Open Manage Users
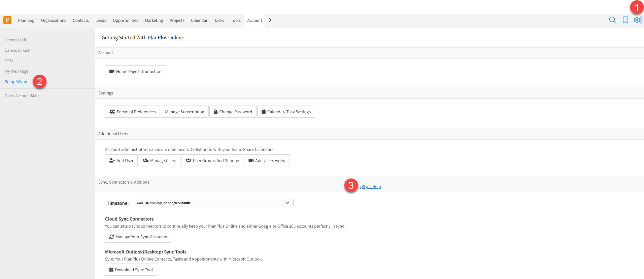This screenshot has height=279, width=644. [x=160, y=160]
